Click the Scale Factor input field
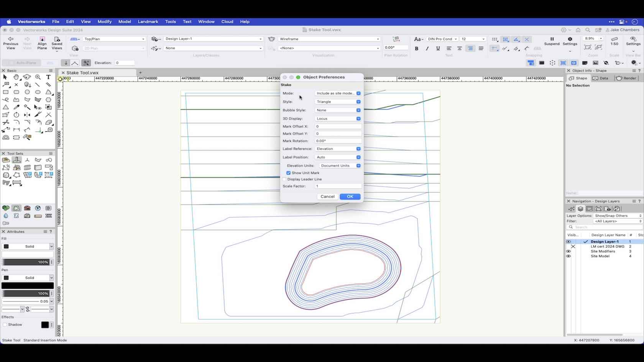 pyautogui.click(x=338, y=186)
